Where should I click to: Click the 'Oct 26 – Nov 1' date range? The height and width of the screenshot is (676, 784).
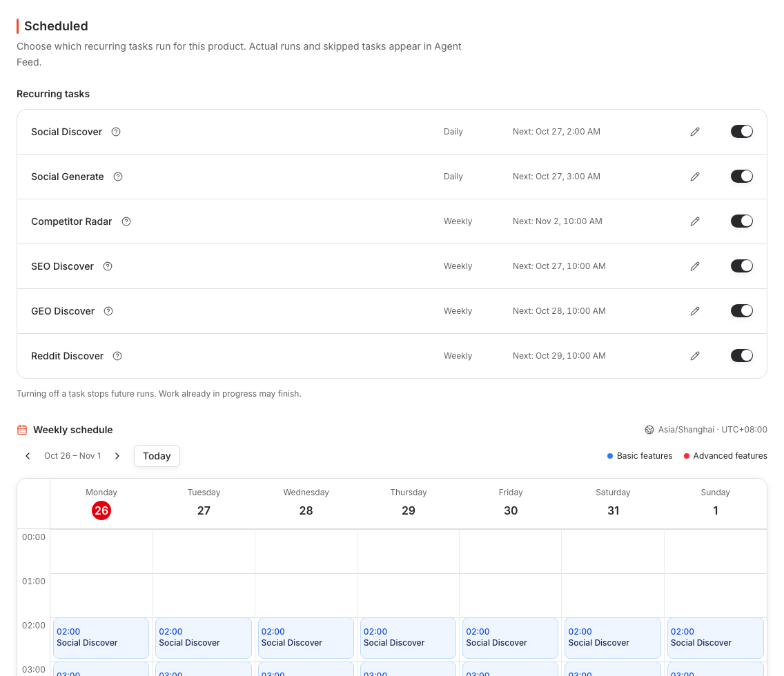pyautogui.click(x=72, y=456)
